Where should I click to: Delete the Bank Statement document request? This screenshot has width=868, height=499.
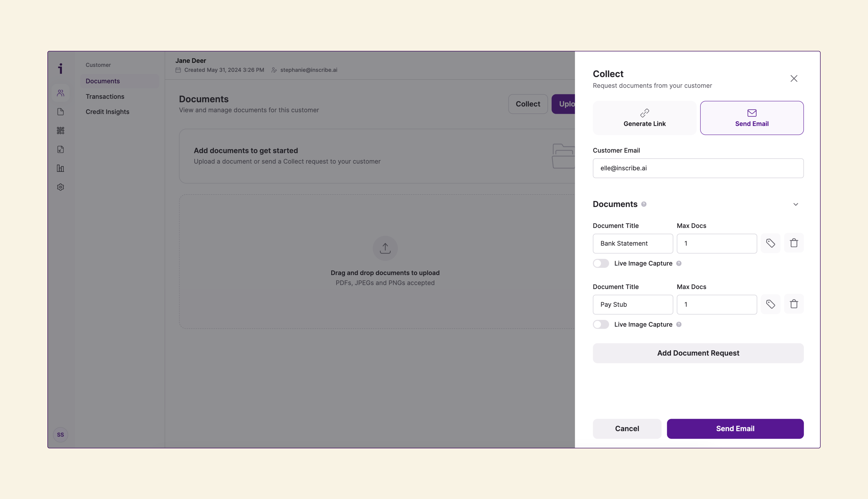click(794, 243)
